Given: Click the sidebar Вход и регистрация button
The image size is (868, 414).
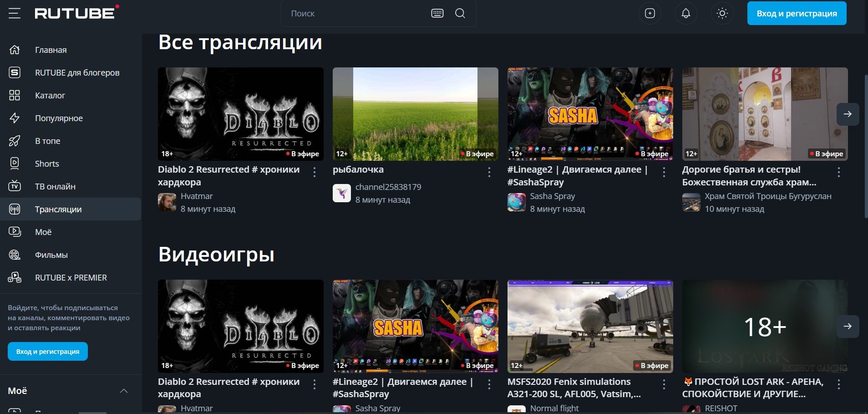Looking at the screenshot, I should [48, 351].
